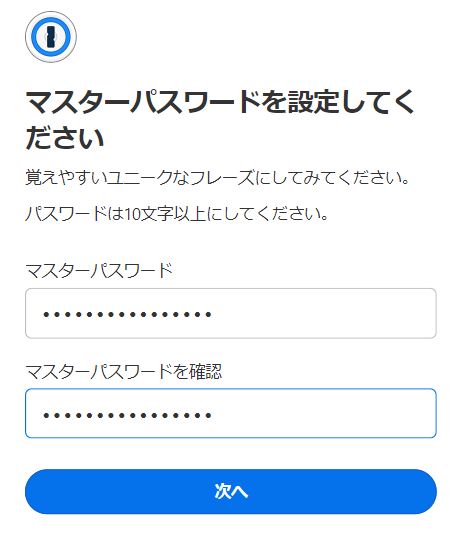This screenshot has width=459, height=552.
Task: Click the blue 次へ button
Action: click(x=231, y=491)
